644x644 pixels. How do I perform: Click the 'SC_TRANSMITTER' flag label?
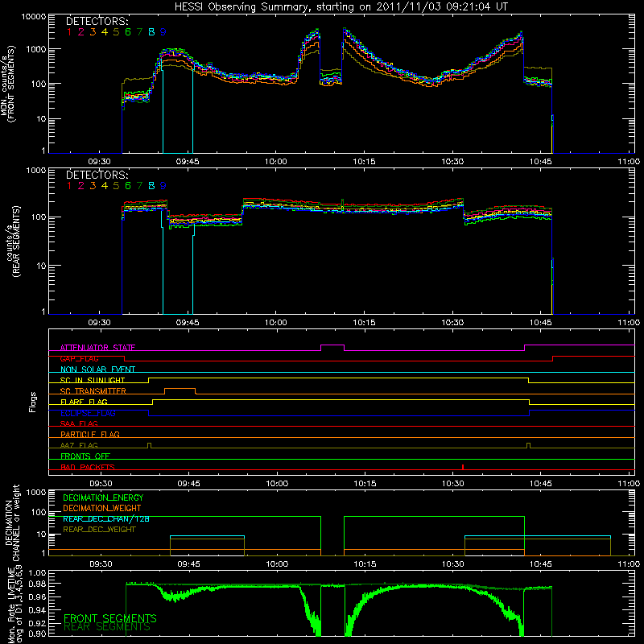93,390
